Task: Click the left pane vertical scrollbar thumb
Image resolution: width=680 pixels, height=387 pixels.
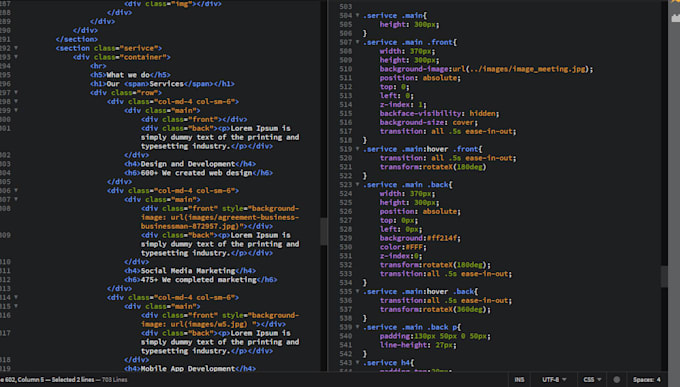Action: (323, 231)
